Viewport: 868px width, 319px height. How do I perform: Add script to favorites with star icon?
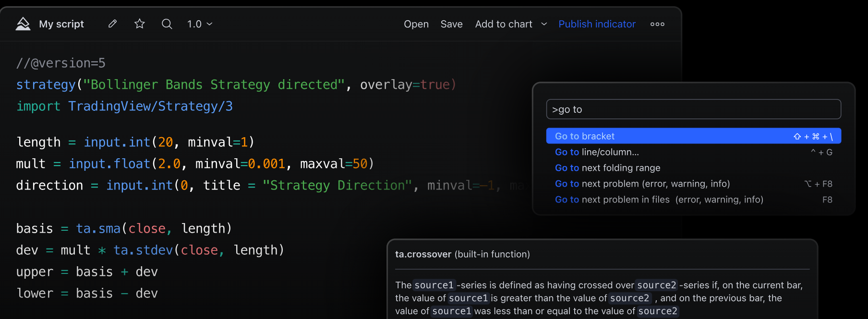(x=140, y=24)
